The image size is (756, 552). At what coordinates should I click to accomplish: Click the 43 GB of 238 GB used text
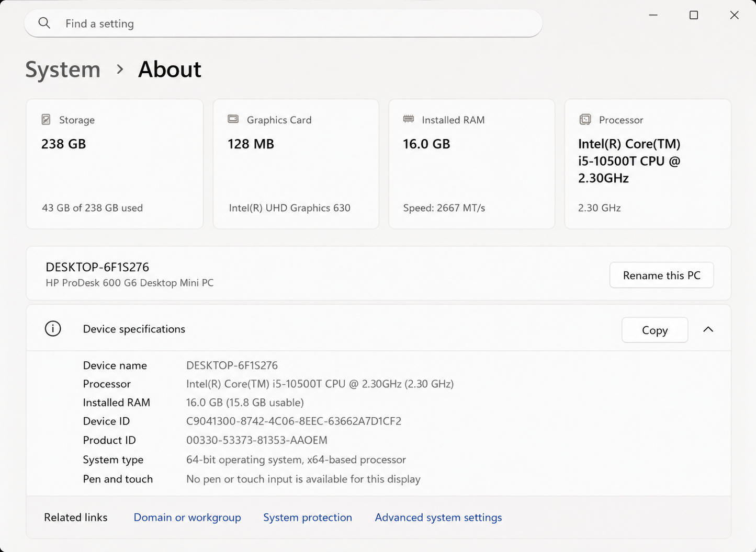pyautogui.click(x=92, y=208)
